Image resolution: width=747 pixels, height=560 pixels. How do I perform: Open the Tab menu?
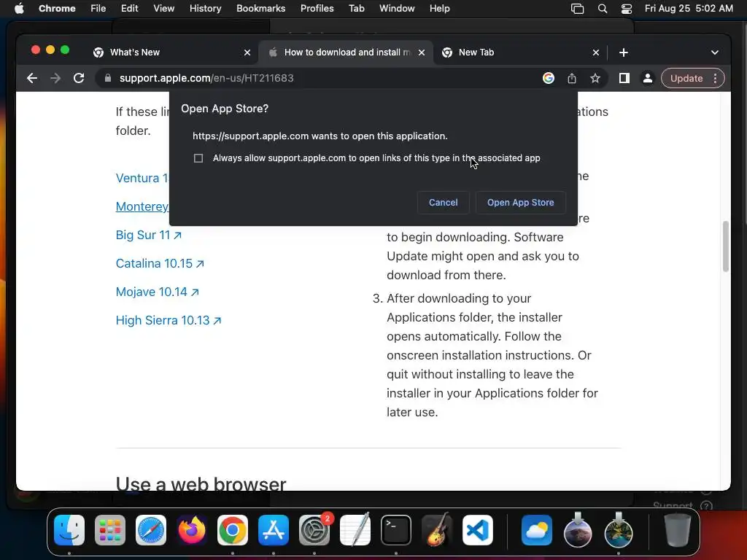(356, 8)
